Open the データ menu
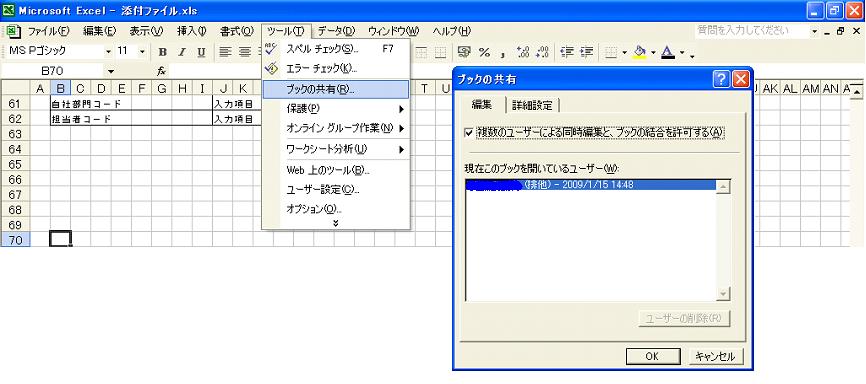This screenshot has width=866, height=384. coord(336,31)
